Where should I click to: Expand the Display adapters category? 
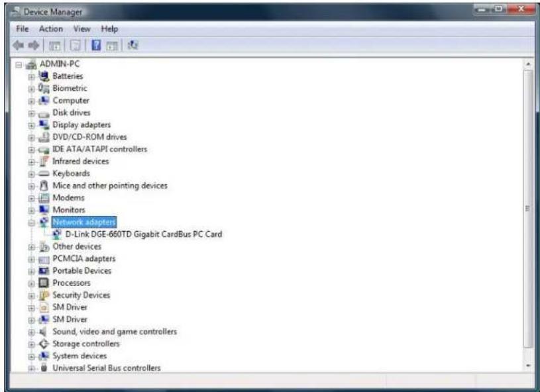pyautogui.click(x=31, y=125)
